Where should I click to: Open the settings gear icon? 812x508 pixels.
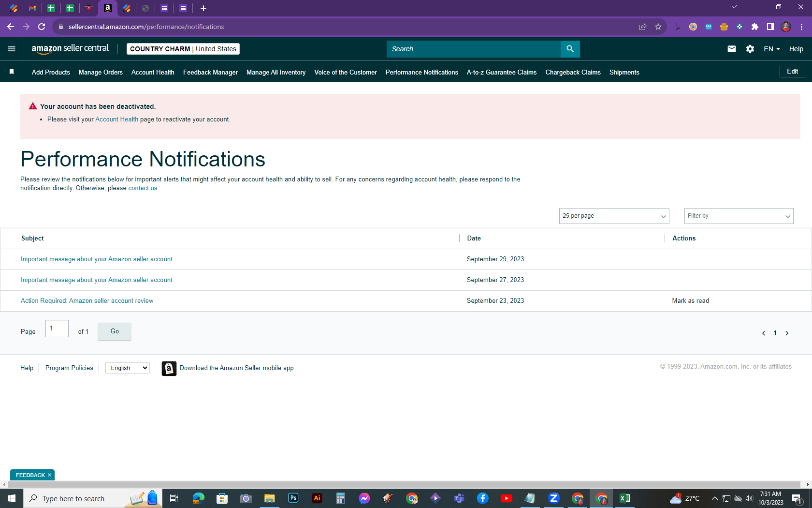tap(750, 49)
